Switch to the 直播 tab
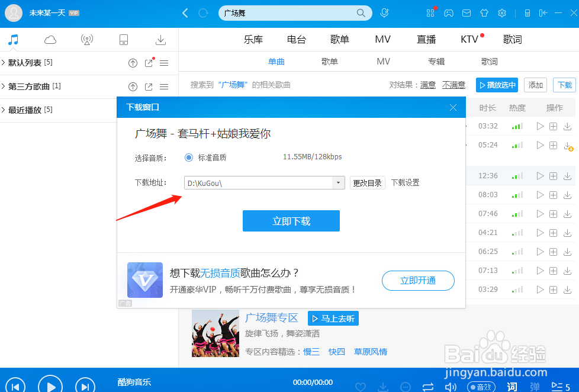The height and width of the screenshot is (392, 579). 426,40
